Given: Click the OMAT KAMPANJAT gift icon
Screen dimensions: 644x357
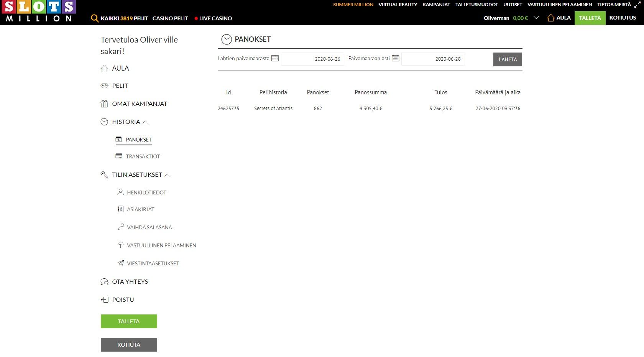Looking at the screenshot, I should point(104,104).
